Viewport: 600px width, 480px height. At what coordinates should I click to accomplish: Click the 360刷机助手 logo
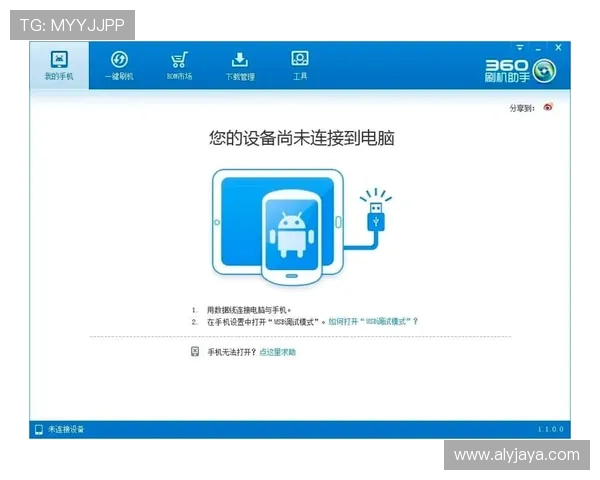[520, 71]
